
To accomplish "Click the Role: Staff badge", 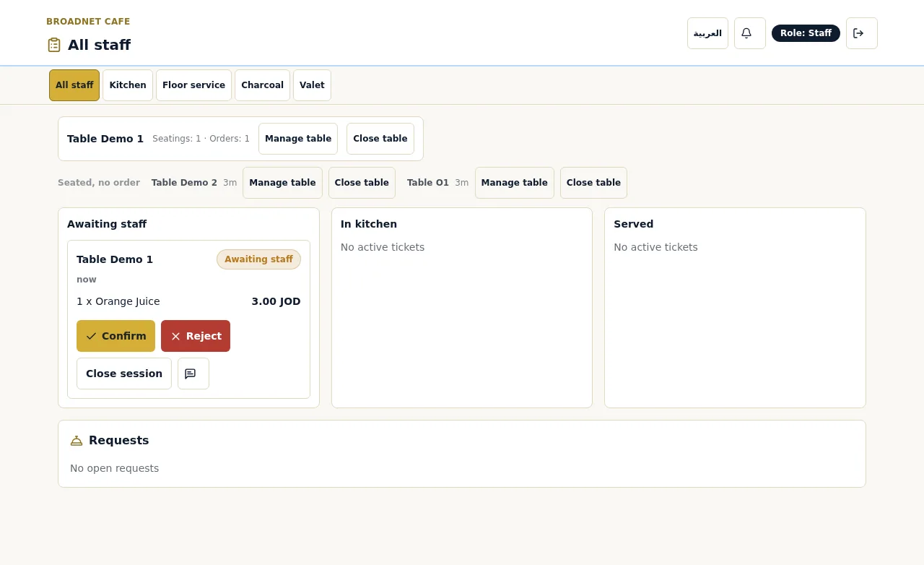I will tap(806, 33).
